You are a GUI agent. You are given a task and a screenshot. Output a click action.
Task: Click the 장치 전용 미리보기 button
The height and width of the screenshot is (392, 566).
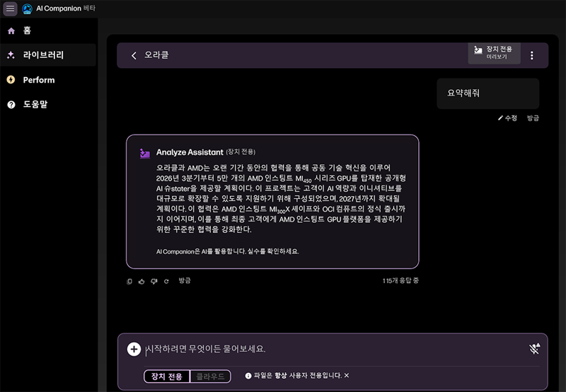(x=494, y=52)
